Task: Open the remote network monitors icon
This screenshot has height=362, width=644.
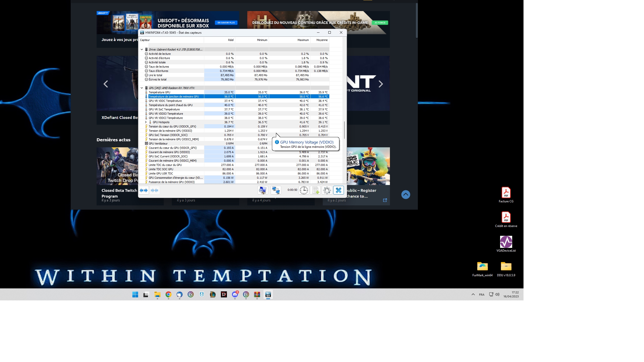Action: point(276,190)
